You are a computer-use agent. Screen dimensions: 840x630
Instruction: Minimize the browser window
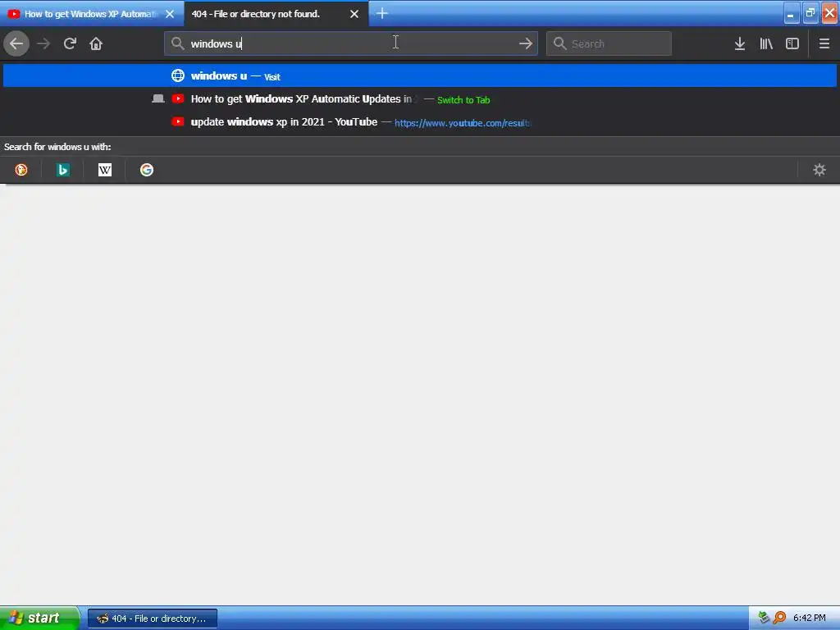792,13
